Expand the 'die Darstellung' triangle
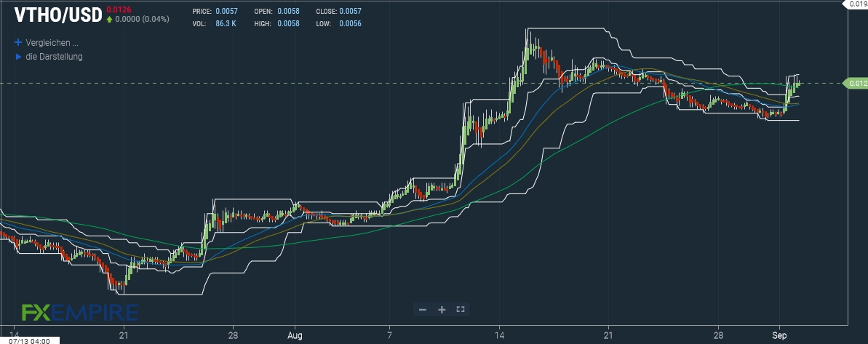Viewport: 868px width, 344px height. [18, 57]
